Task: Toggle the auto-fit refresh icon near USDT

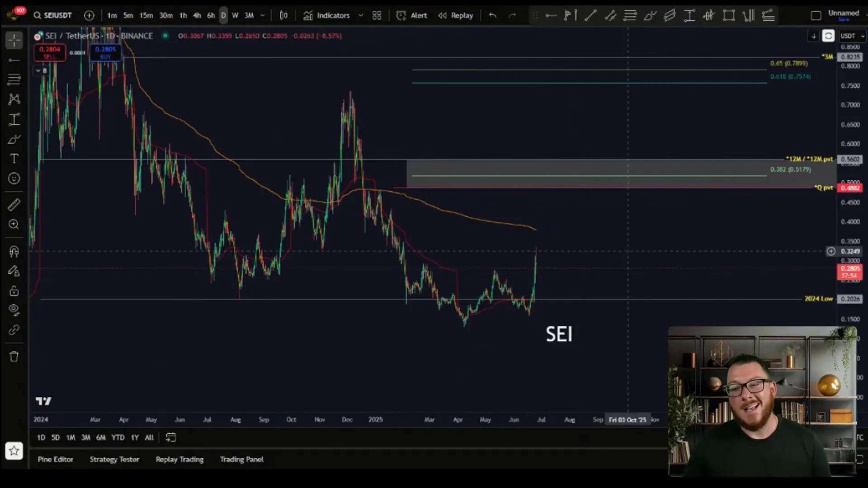Action: (828, 36)
